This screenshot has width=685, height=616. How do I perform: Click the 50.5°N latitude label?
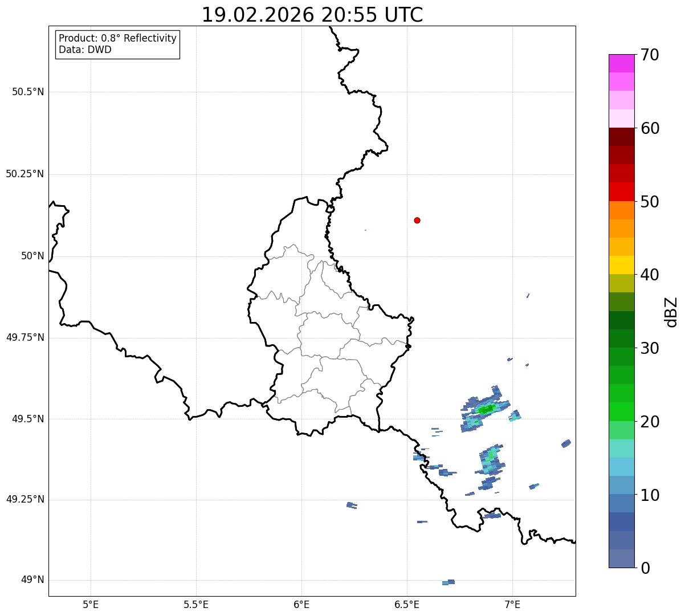pyautogui.click(x=28, y=92)
